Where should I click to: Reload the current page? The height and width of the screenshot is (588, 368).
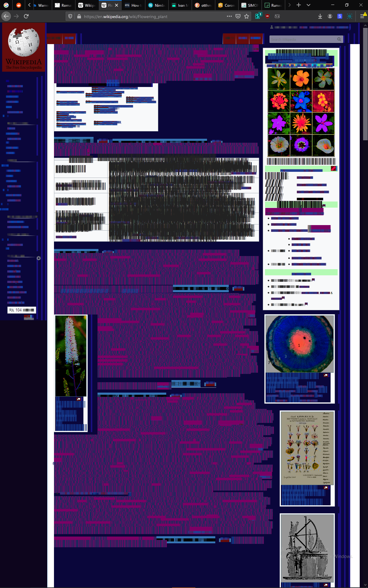pyautogui.click(x=26, y=16)
